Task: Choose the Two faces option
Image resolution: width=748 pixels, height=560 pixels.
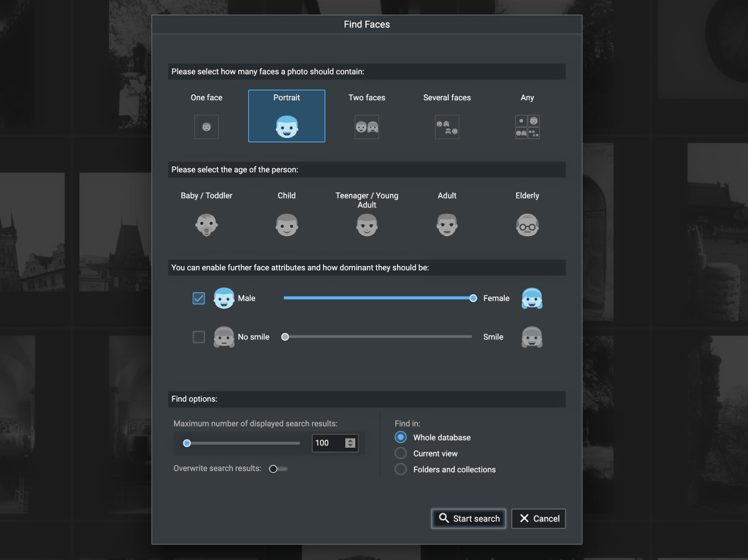Action: pos(367,126)
